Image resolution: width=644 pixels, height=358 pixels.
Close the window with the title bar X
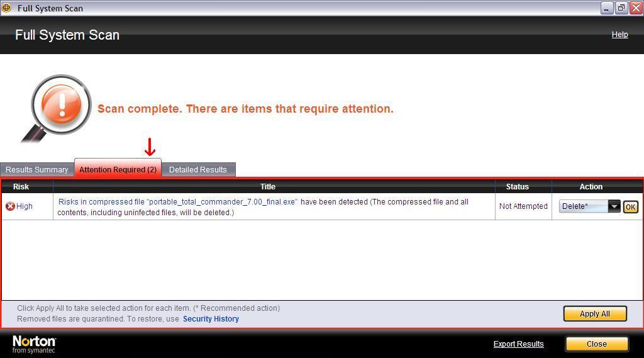pyautogui.click(x=636, y=8)
